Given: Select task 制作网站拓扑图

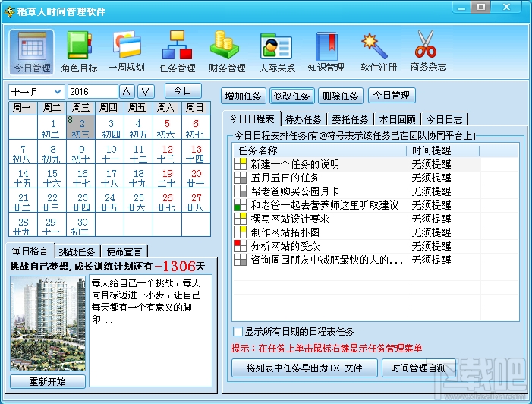Looking at the screenshot, I should click(285, 232).
